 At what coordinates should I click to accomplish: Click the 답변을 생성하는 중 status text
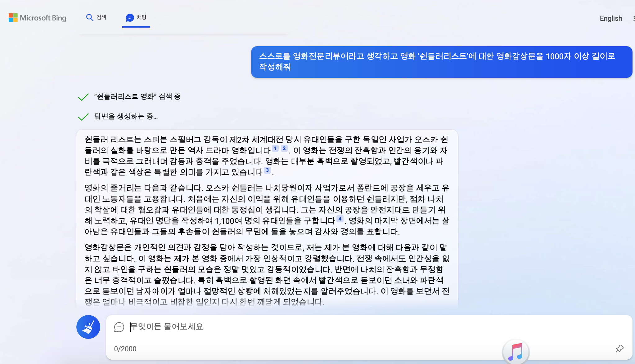(126, 116)
